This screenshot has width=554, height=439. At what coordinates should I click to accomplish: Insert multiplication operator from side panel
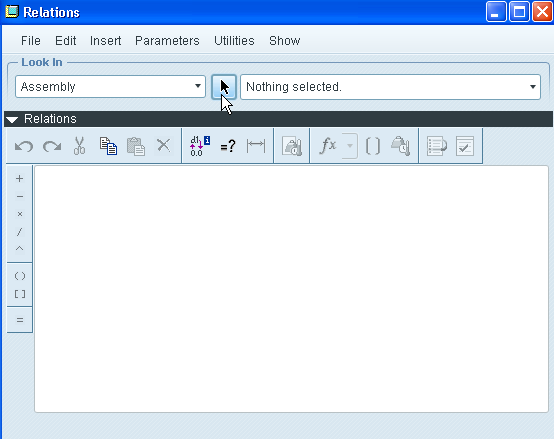20,214
